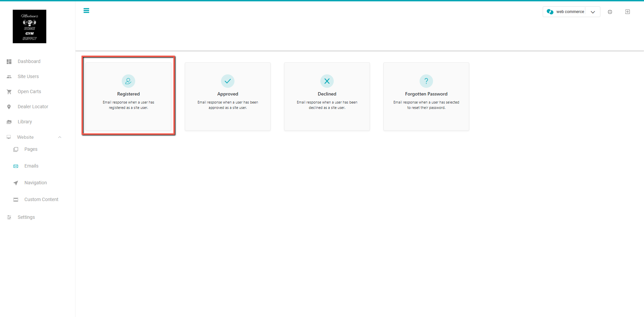Click the web commerce logo icon
Image resolution: width=644 pixels, height=317 pixels.
click(550, 12)
